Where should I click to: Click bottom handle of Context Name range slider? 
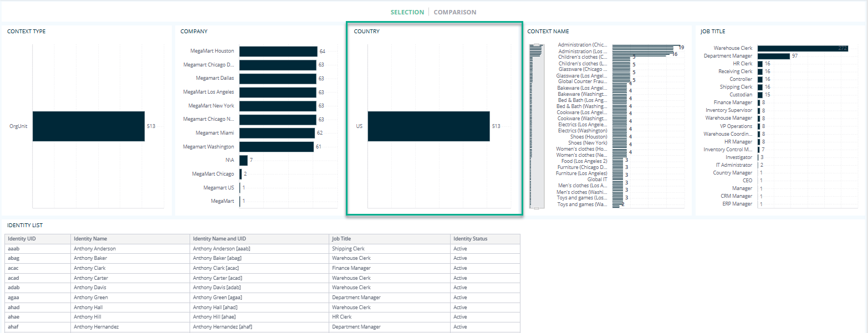pyautogui.click(x=536, y=208)
